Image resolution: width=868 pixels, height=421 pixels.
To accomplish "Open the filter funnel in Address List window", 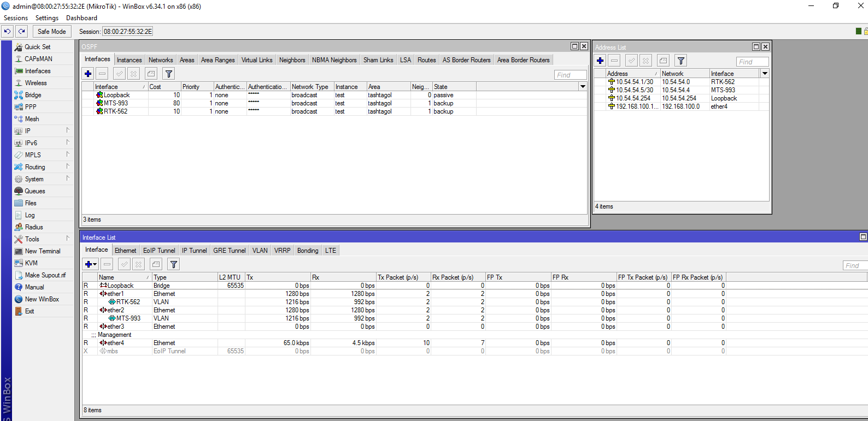I will [681, 61].
